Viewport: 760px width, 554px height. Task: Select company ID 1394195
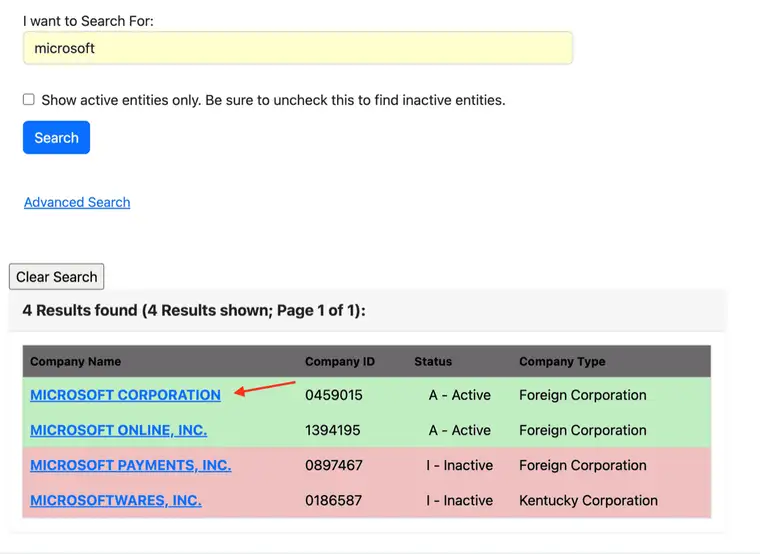pos(332,430)
